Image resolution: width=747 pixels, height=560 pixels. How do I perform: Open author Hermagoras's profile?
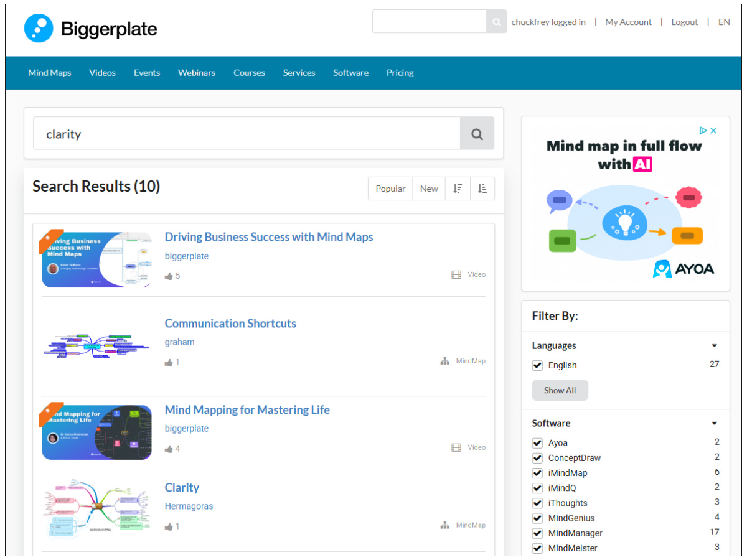[x=189, y=506]
